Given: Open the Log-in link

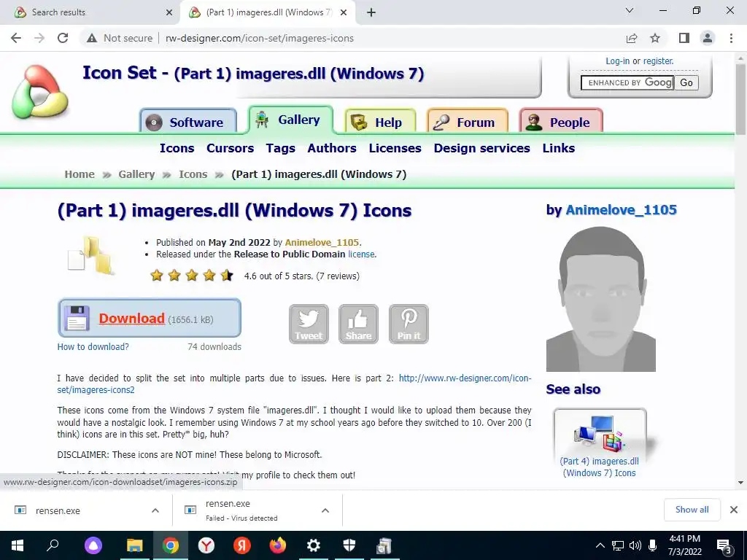Looking at the screenshot, I should pyautogui.click(x=617, y=61).
